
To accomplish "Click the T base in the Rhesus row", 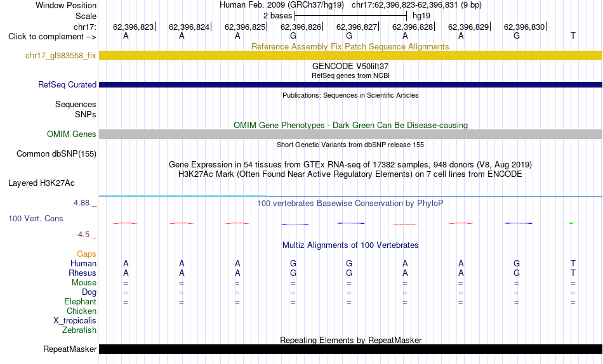I will pos(573,273).
